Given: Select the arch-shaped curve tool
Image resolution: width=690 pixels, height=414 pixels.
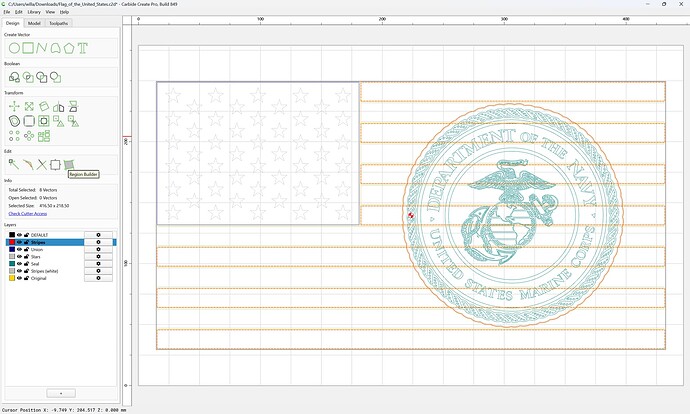Looking at the screenshot, I should pyautogui.click(x=55, y=48).
